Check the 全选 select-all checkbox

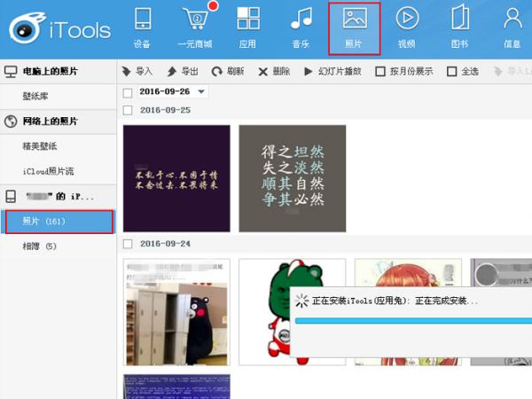tap(451, 72)
